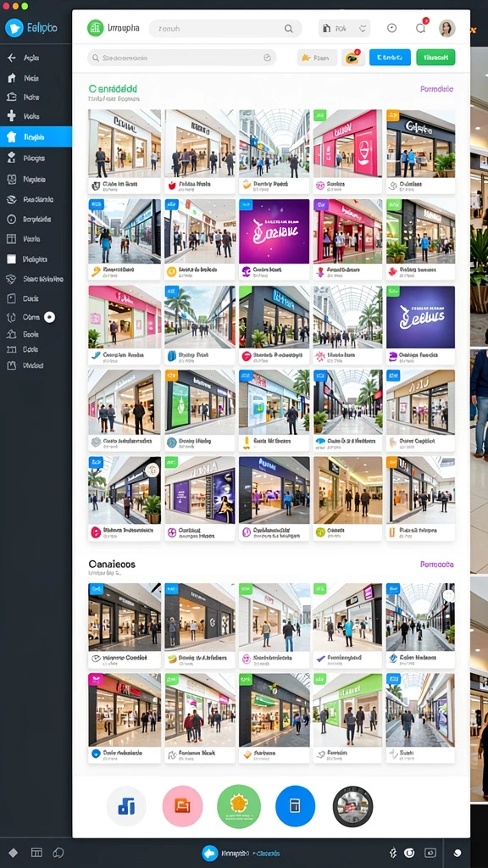
Task: Toggle the round switch beside the bolt icon
Action: 409,853
